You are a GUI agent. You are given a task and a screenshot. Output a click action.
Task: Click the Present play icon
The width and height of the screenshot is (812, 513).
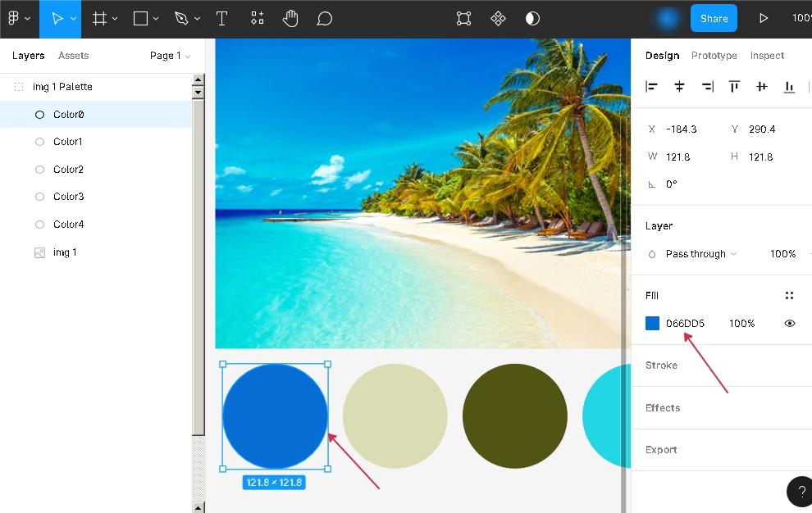click(764, 19)
